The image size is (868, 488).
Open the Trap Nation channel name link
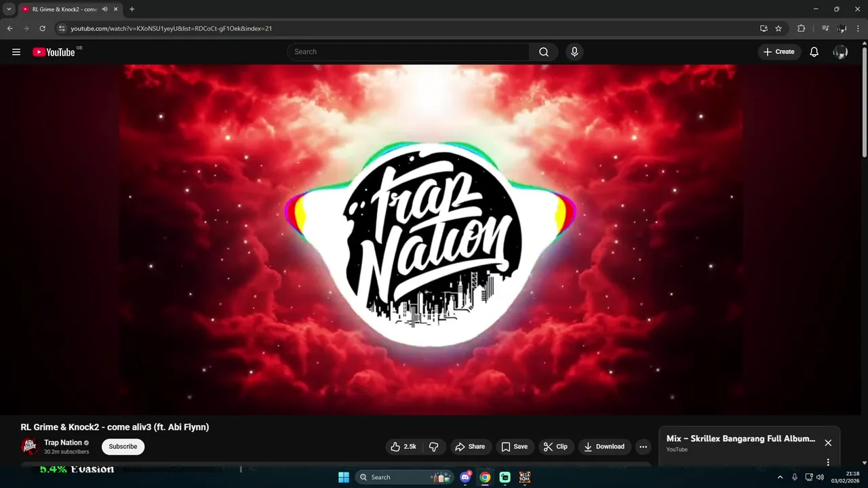63,443
